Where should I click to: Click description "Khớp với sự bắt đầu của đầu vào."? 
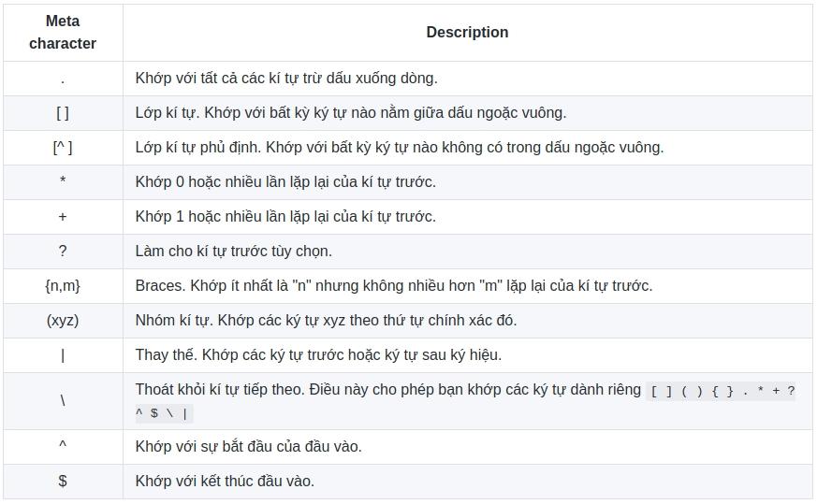[248, 447]
